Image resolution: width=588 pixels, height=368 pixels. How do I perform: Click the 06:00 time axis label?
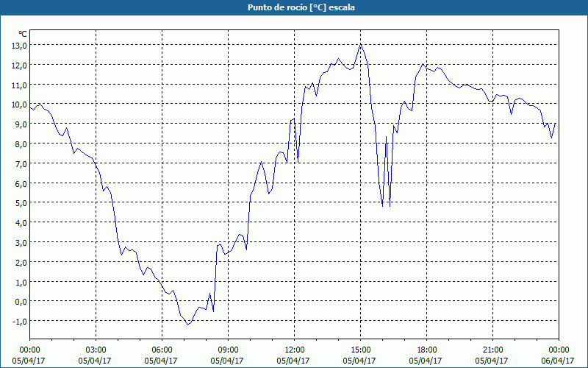tap(162, 350)
